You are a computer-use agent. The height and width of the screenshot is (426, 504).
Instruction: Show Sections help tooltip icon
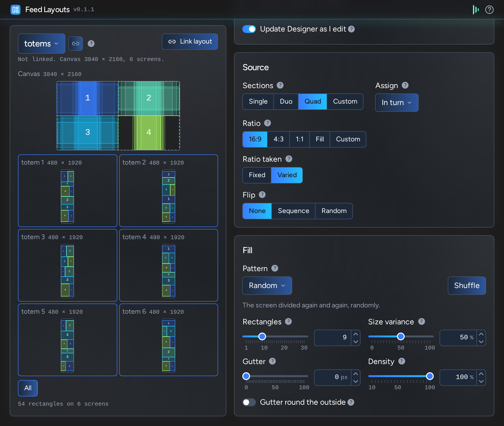(280, 85)
